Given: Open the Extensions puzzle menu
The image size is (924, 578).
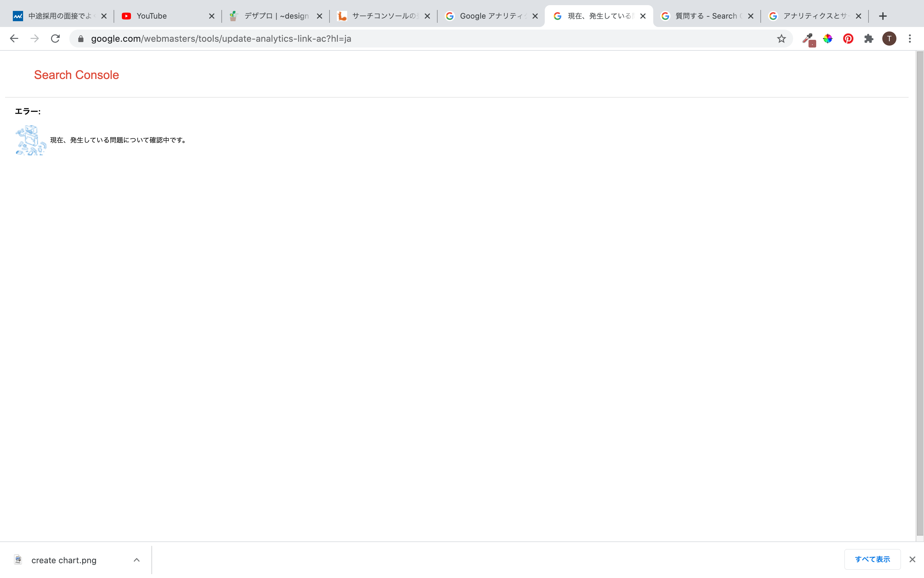Looking at the screenshot, I should pos(868,39).
